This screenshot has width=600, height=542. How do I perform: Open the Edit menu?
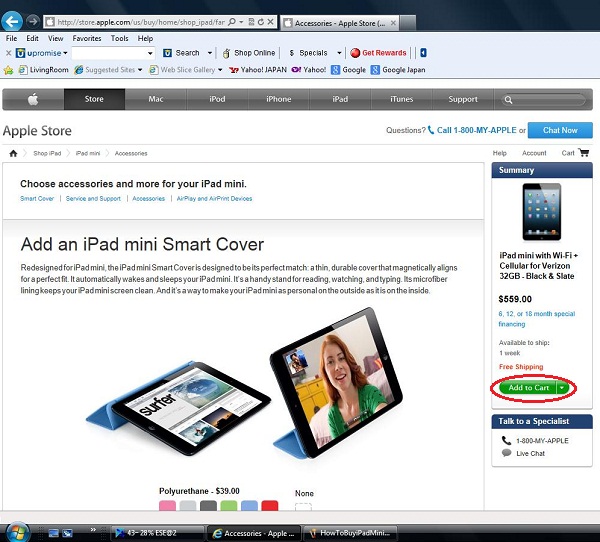[x=32, y=38]
